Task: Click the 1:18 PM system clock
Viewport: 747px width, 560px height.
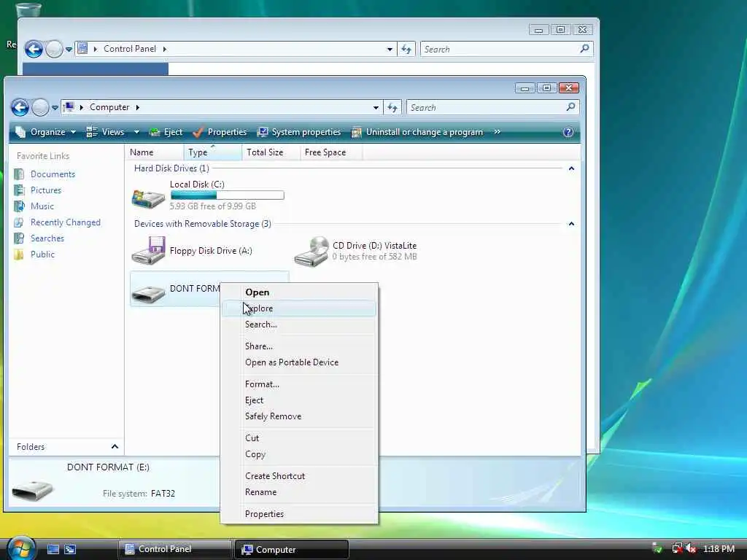Action: point(719,548)
